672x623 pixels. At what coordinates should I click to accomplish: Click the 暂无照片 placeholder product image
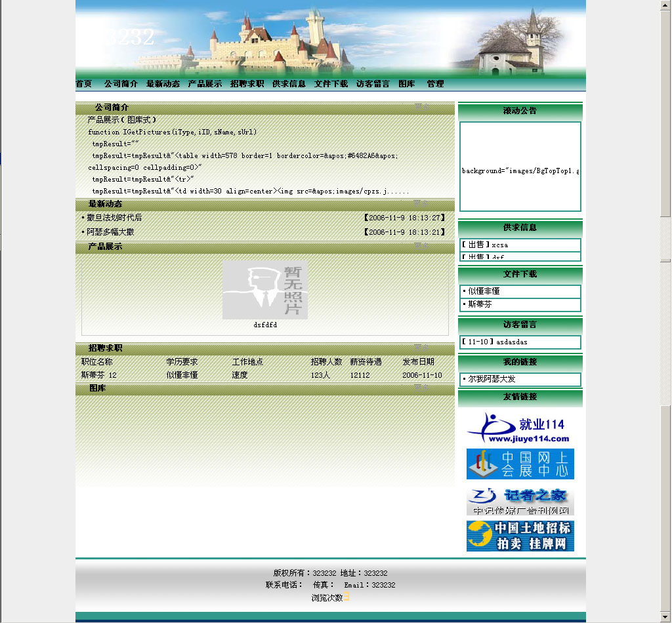coord(264,290)
